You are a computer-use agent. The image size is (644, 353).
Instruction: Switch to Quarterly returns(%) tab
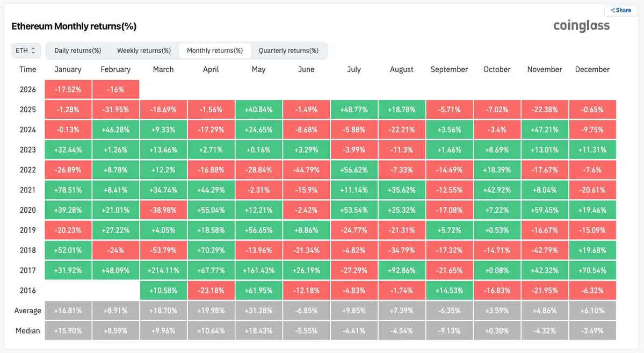[288, 51]
